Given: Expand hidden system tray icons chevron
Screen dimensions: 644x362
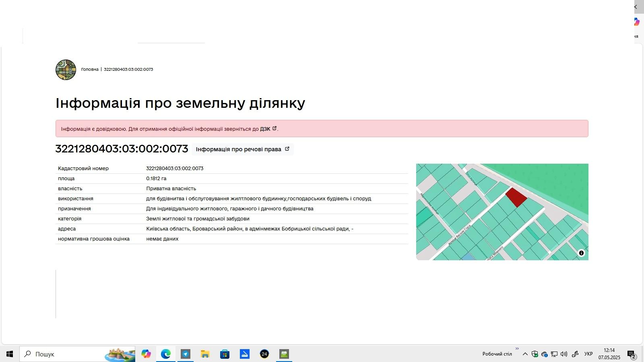Looking at the screenshot, I should pos(525,354).
